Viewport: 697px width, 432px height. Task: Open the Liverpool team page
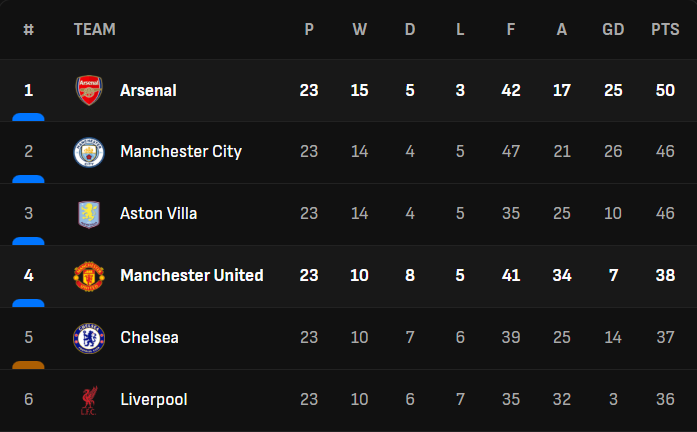(x=153, y=400)
